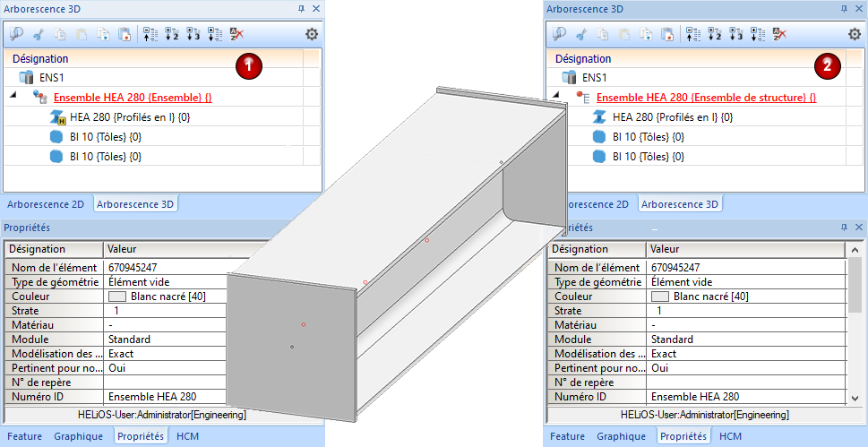Image resolution: width=868 pixels, height=447 pixels.
Task: Select HEA 280 {Profilés en I} in left tree
Action: [x=130, y=116]
